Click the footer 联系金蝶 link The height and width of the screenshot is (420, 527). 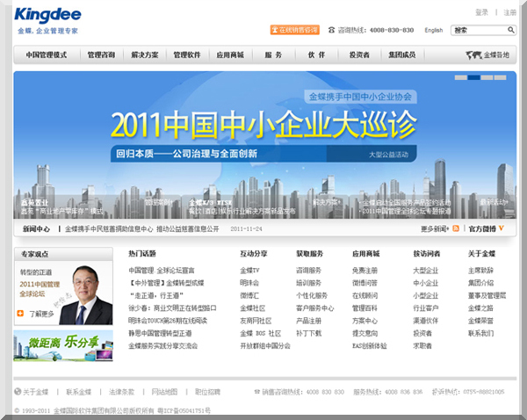pyautogui.click(x=79, y=392)
